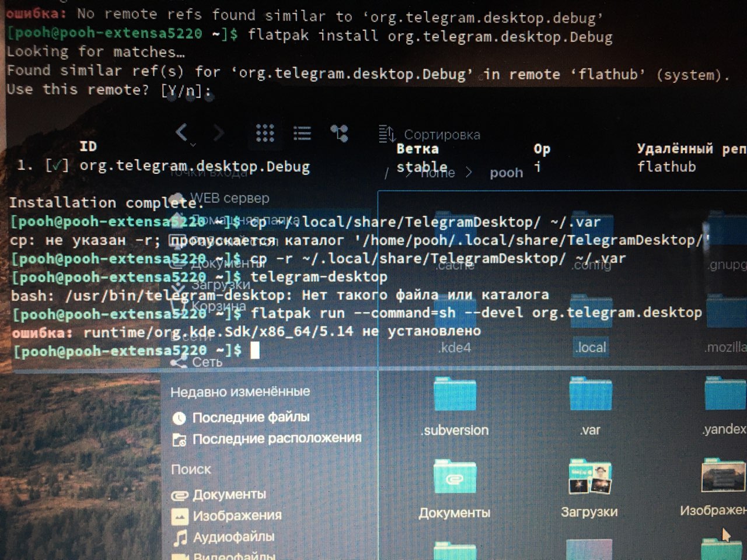This screenshot has width=747, height=560.
Task: Go back in the Dolphin window
Action: pyautogui.click(x=181, y=132)
